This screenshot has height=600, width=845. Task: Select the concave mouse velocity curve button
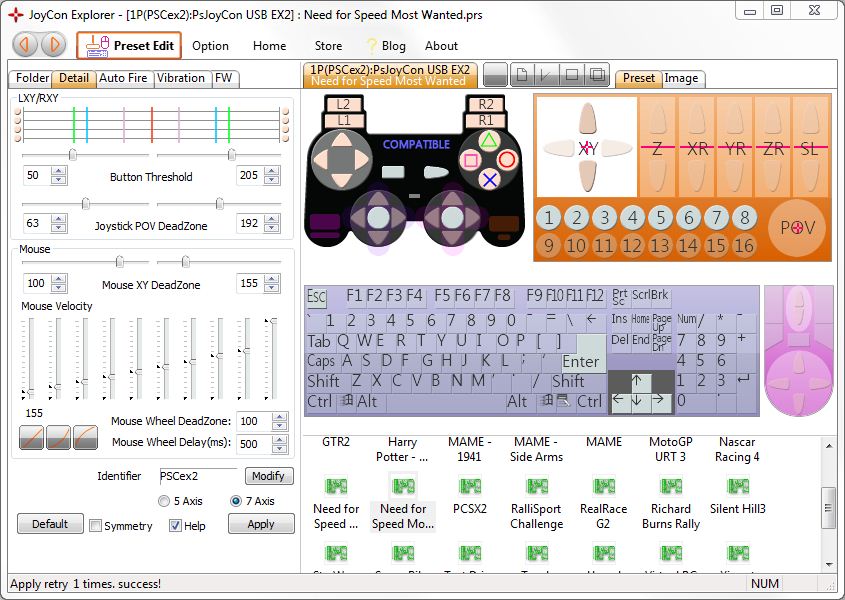point(58,437)
